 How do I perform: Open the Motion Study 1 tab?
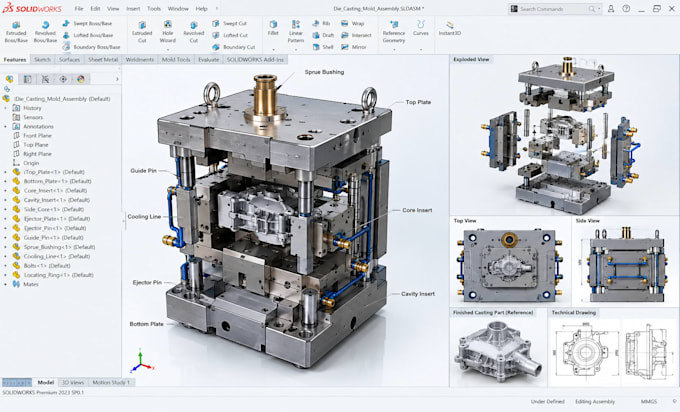[x=111, y=383]
